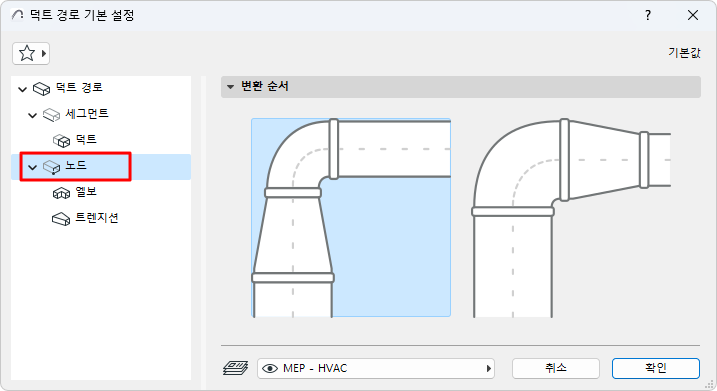
Task: Collapse the 세그먼트 tree node
Action: pyautogui.click(x=32, y=115)
